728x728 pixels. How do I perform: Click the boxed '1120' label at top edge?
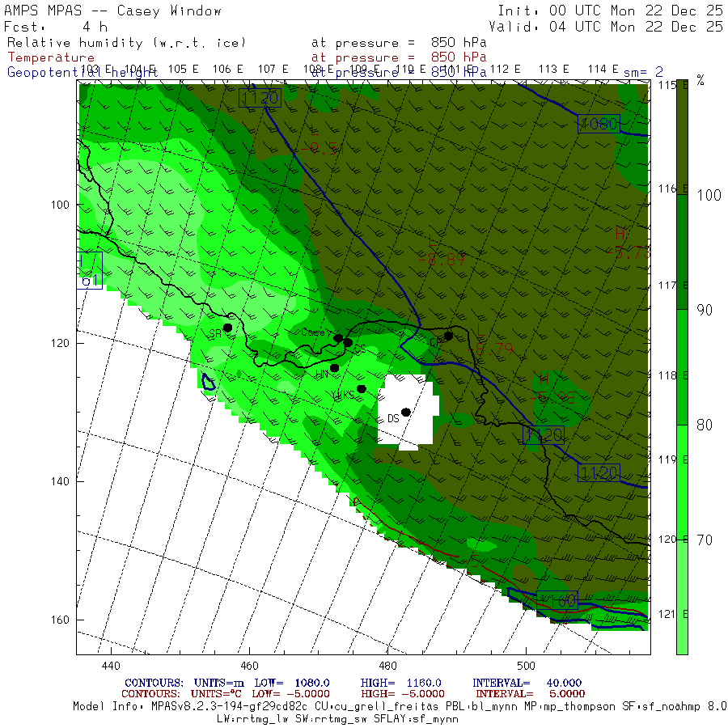point(260,98)
